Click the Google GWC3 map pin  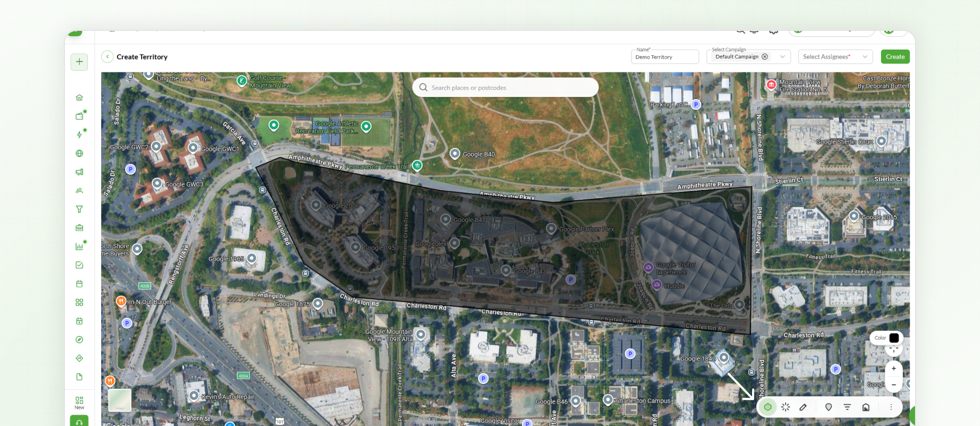click(157, 183)
